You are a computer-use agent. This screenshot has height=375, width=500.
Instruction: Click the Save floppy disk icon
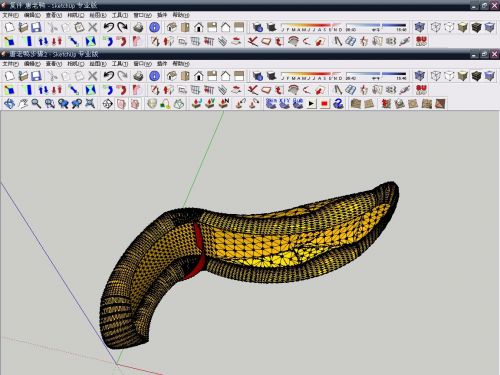pos(36,76)
